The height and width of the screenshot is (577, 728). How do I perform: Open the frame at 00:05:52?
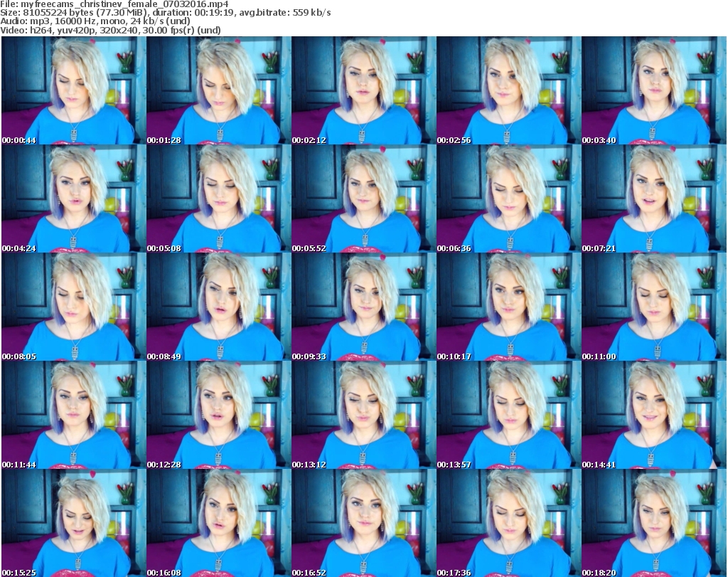(363, 198)
